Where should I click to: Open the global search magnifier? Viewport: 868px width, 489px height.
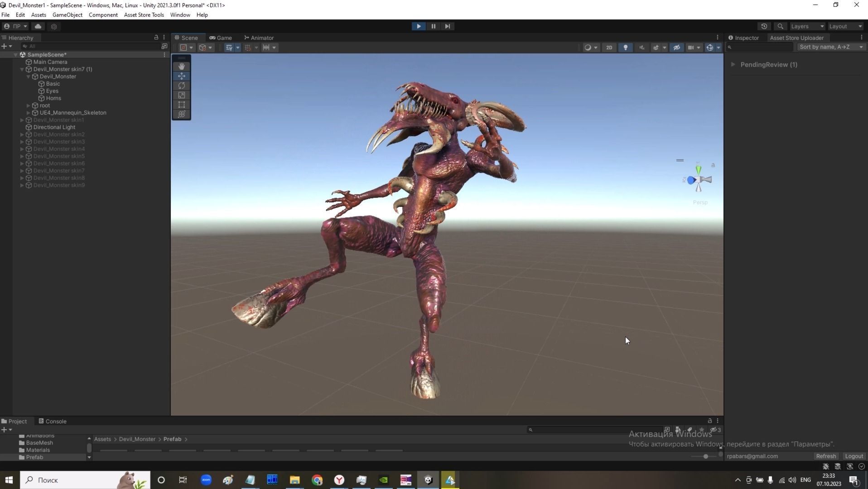pyautogui.click(x=780, y=26)
